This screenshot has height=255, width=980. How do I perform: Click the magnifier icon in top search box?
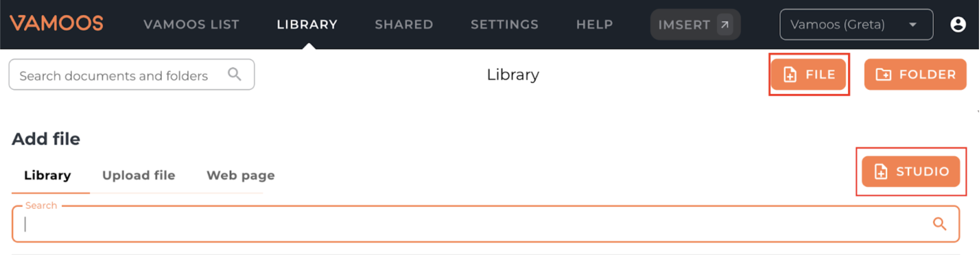[234, 74]
